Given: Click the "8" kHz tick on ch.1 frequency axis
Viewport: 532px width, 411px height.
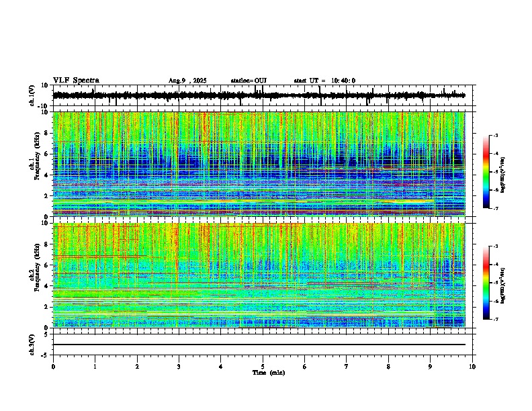Looking at the screenshot, I should point(47,133).
